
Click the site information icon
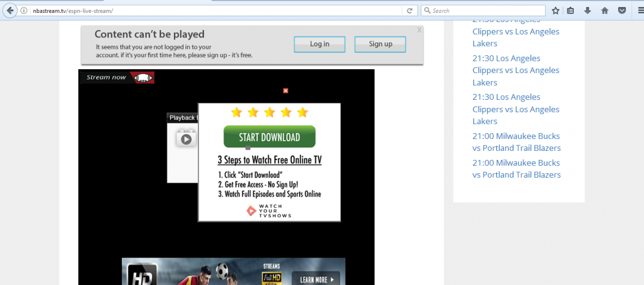[x=24, y=11]
